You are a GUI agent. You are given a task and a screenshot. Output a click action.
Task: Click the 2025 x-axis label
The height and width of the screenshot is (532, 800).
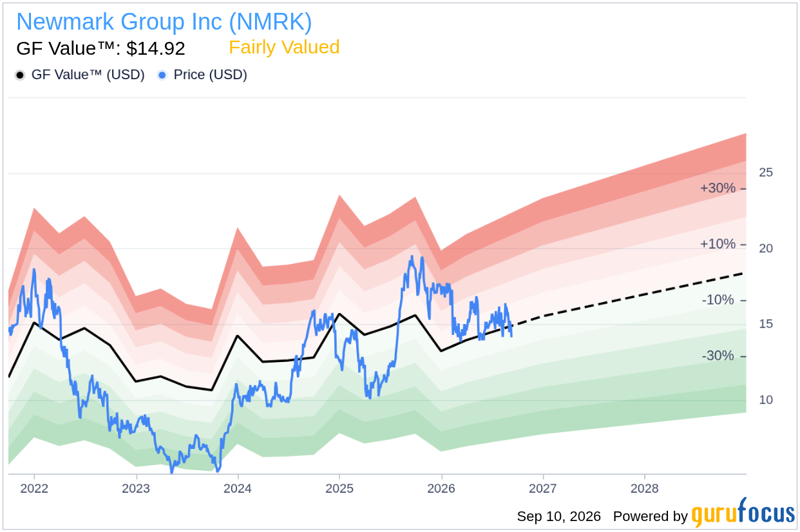(x=339, y=488)
